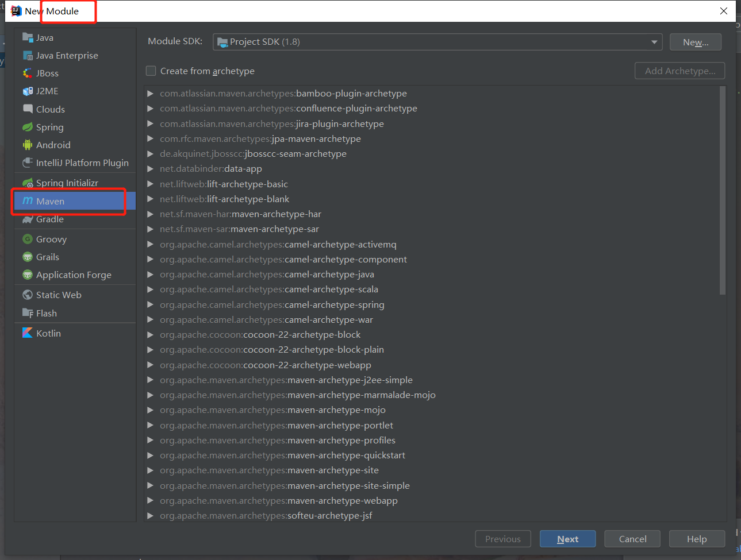This screenshot has width=741, height=560.
Task: Click the Java Enterprise icon
Action: (28, 55)
